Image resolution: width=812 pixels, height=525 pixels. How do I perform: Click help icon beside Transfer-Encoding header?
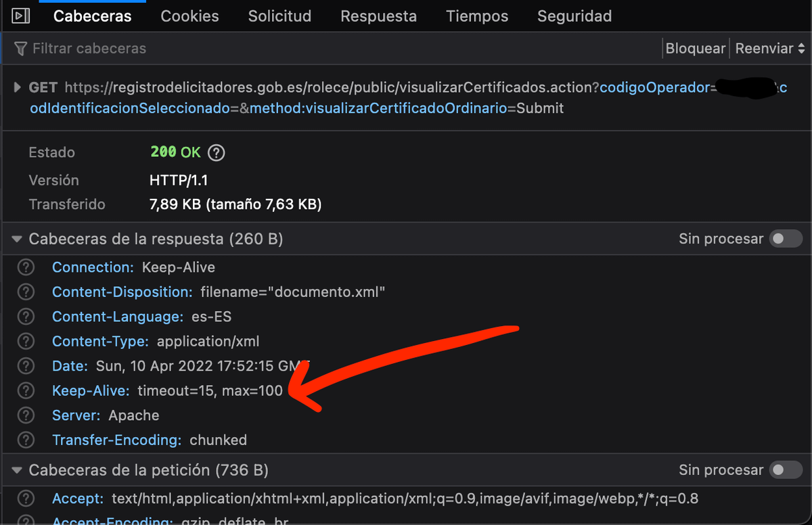click(x=26, y=440)
